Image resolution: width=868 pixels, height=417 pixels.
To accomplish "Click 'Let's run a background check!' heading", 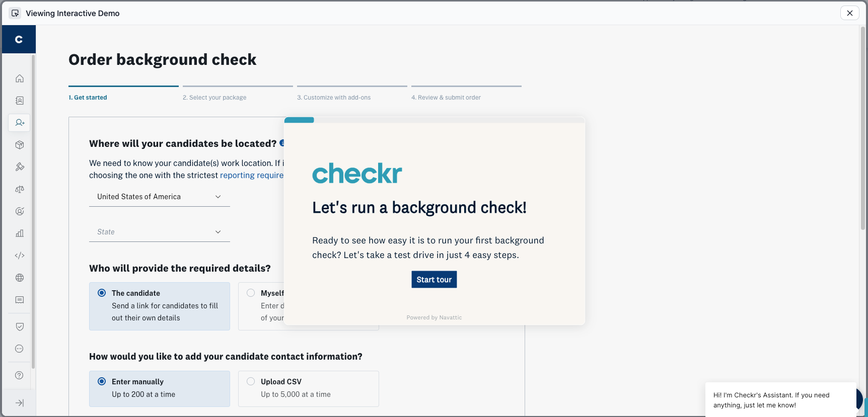I will tap(419, 207).
